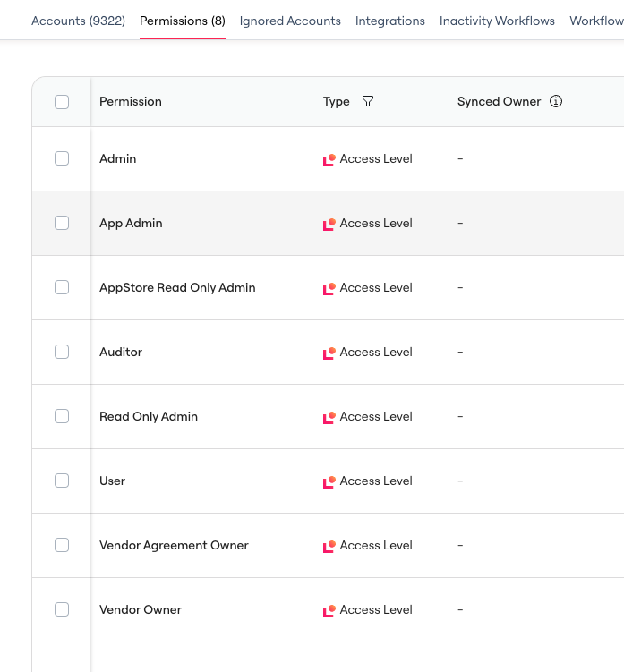
Task: Check the Auditor row checkbox
Action: pos(62,352)
